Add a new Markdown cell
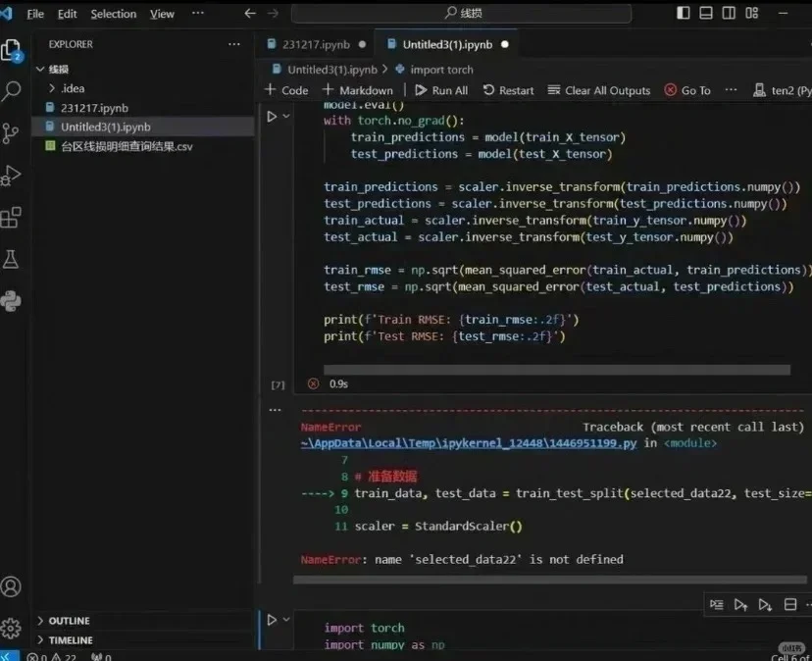This screenshot has width=812, height=661. pyautogui.click(x=357, y=90)
